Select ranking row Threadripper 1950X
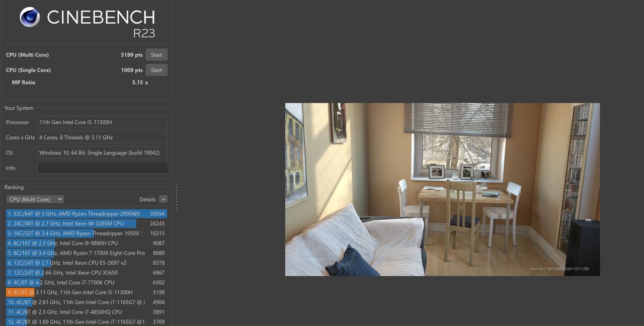This screenshot has height=326, width=644. [x=87, y=233]
